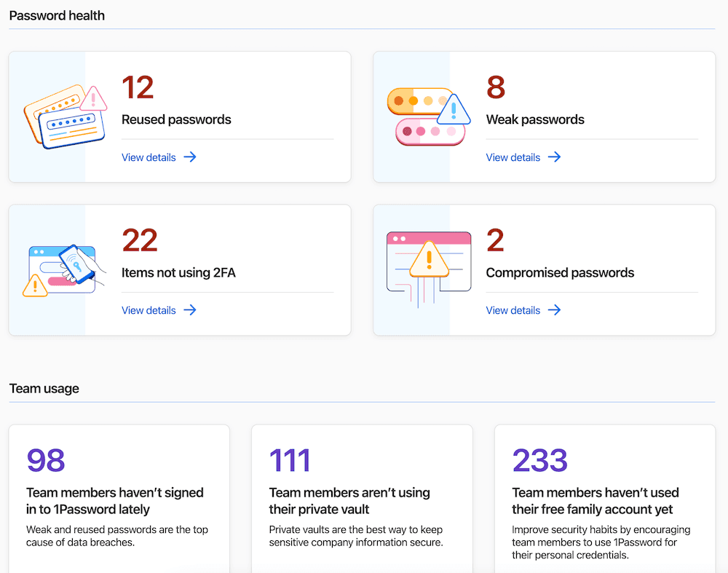Click the arrow icon under Weak passwords
The width and height of the screenshot is (728, 573).
point(554,157)
